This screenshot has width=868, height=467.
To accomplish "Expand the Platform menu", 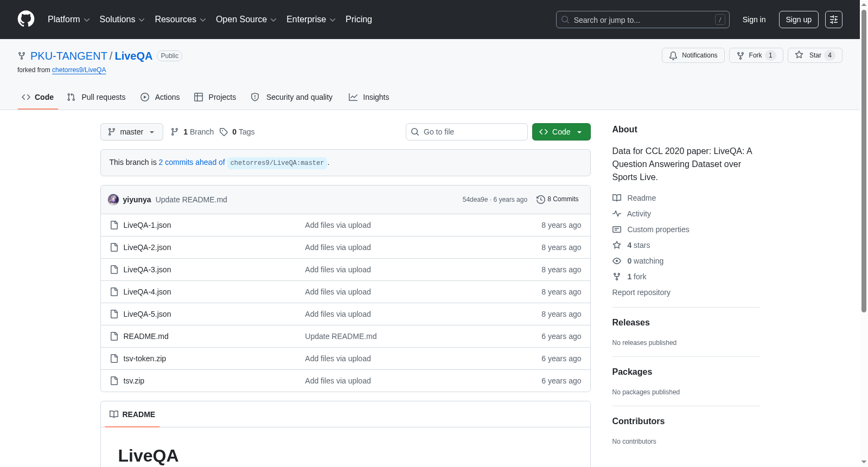I will (68, 20).
